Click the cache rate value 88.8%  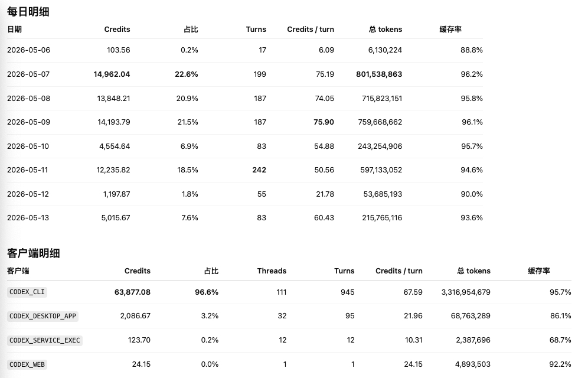[x=472, y=50]
